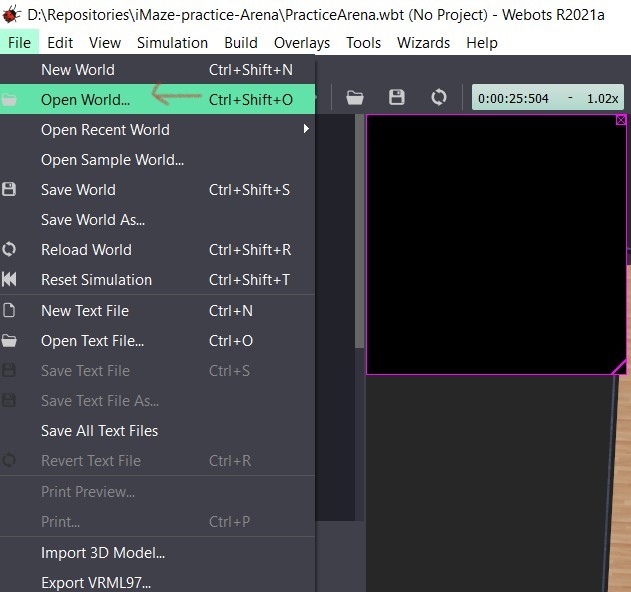Select Reload World menu entry
This screenshot has width=631, height=592.
click(x=157, y=250)
